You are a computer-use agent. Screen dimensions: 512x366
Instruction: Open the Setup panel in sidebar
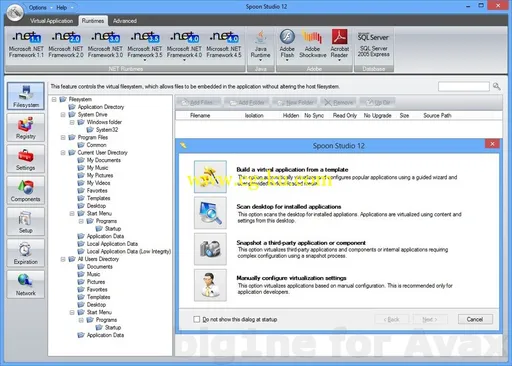(x=26, y=221)
